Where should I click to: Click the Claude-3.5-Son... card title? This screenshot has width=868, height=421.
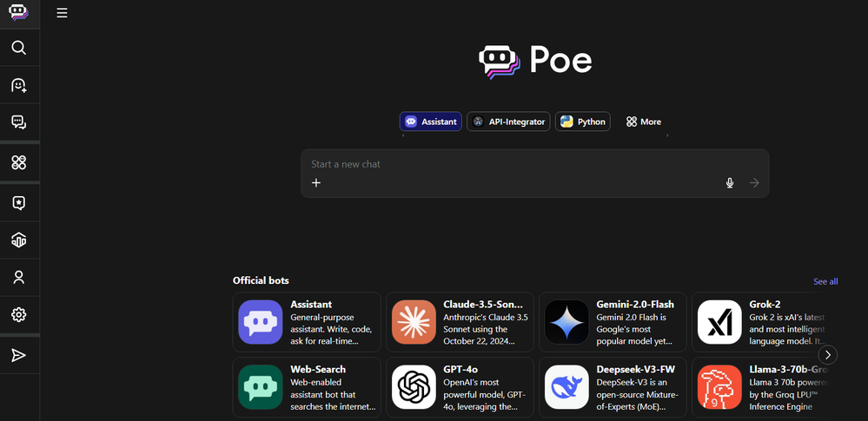(x=483, y=305)
